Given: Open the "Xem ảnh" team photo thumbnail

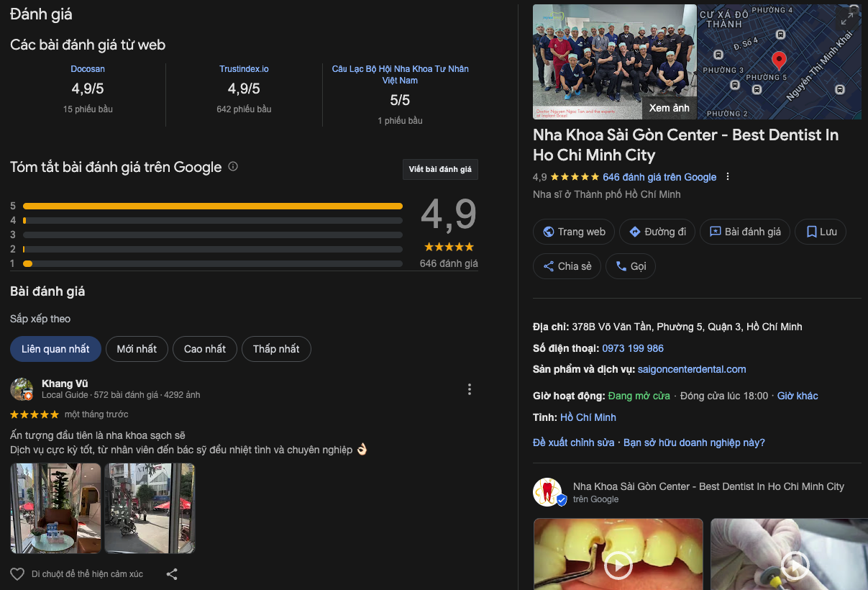Looking at the screenshot, I should pyautogui.click(x=614, y=62).
